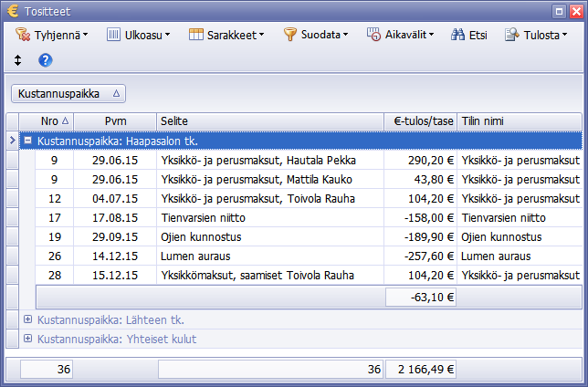This screenshot has width=588, height=387.
Task: Click the Tyhjennä clear-filter icon
Action: coord(23,35)
